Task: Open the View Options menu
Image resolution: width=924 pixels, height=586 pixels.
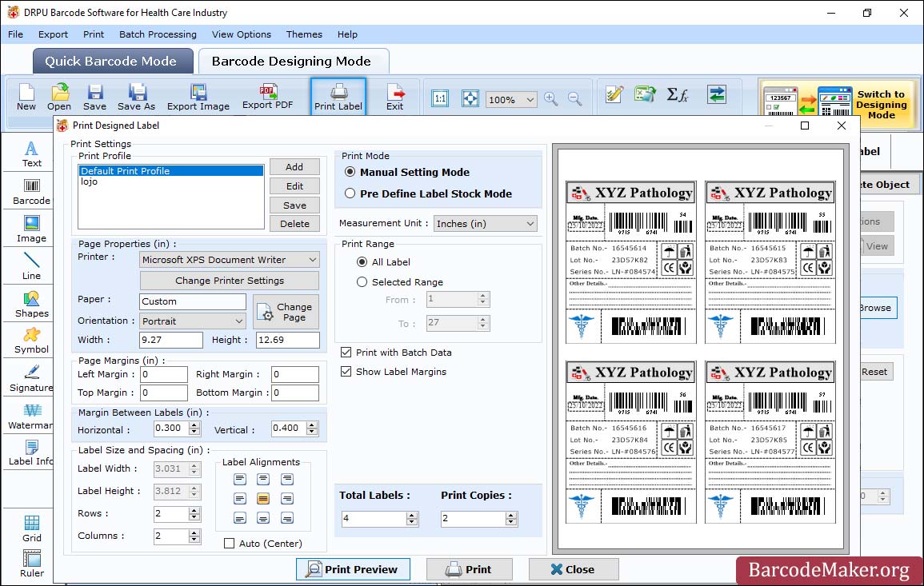Action: (x=242, y=34)
